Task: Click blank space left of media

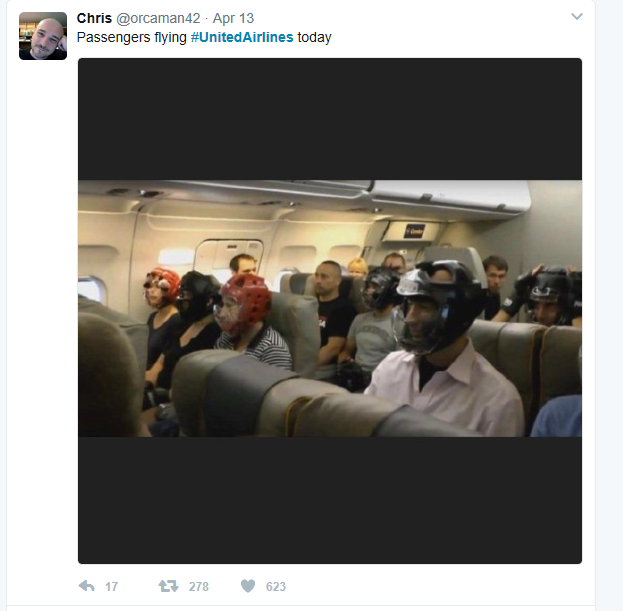Action: (x=42, y=310)
